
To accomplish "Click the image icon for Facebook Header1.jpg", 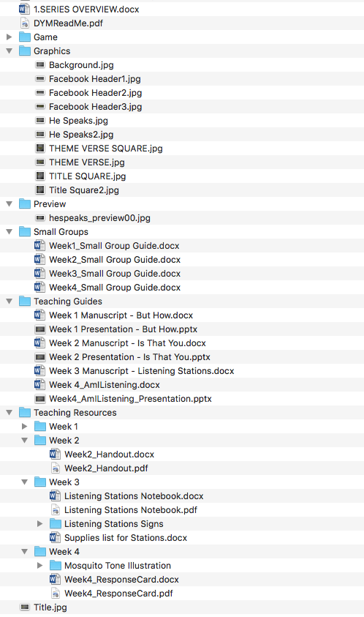I will pos(40,79).
